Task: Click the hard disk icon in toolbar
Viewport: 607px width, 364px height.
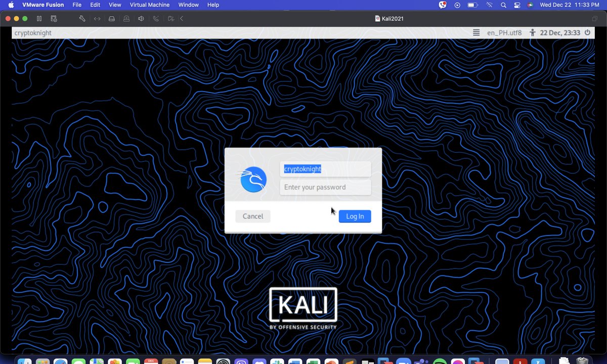Action: coord(112,19)
